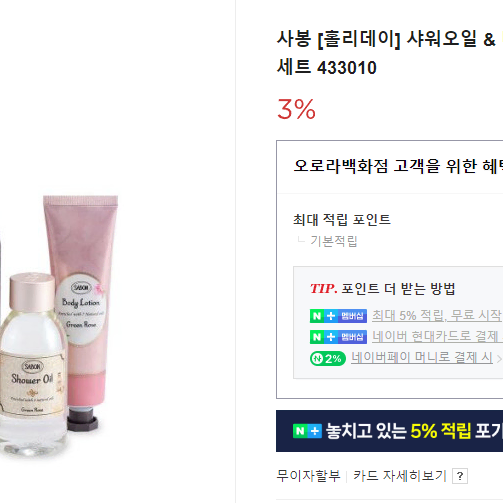The height and width of the screenshot is (503, 503).
Task: Click the 최대 적립 포인트 heading
Action: tap(342, 220)
